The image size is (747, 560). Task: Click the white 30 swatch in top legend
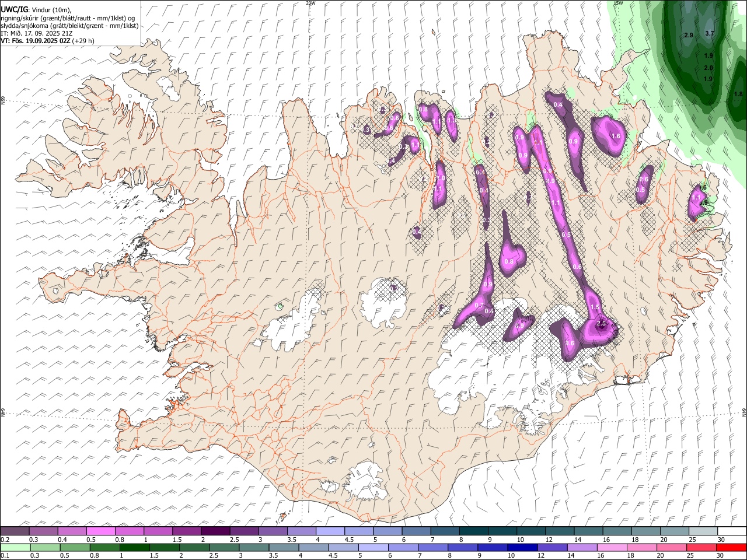click(732, 531)
